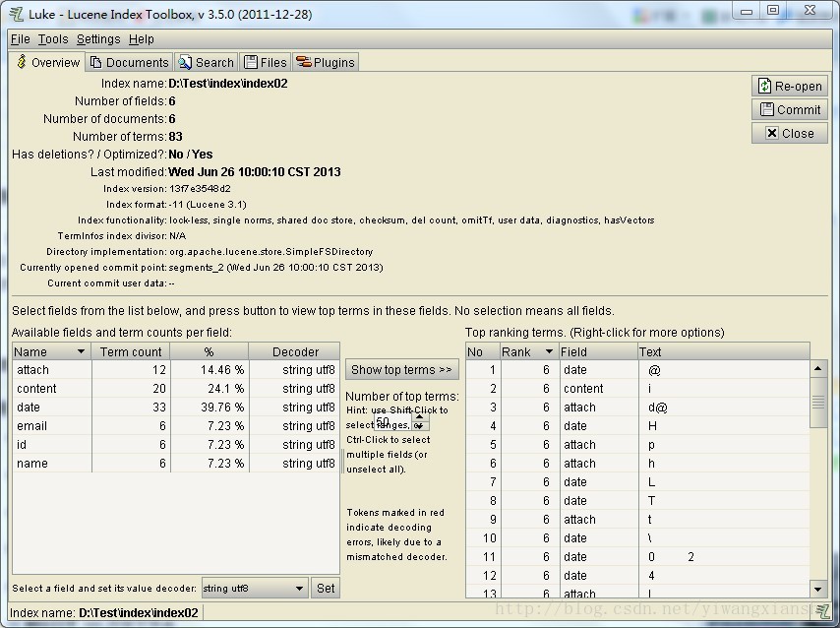Sort fields by Name column header
The height and width of the screenshot is (628, 840).
51,351
